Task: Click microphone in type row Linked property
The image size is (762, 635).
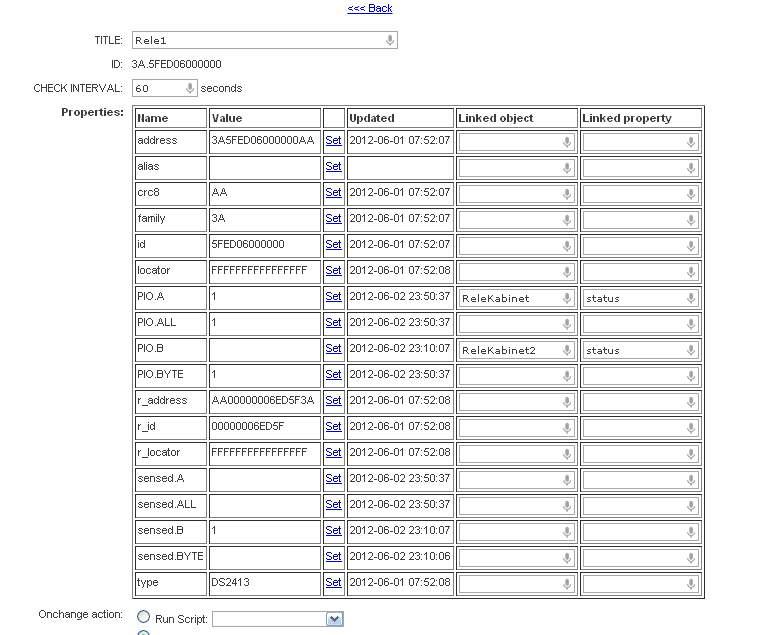Action: (x=691, y=584)
